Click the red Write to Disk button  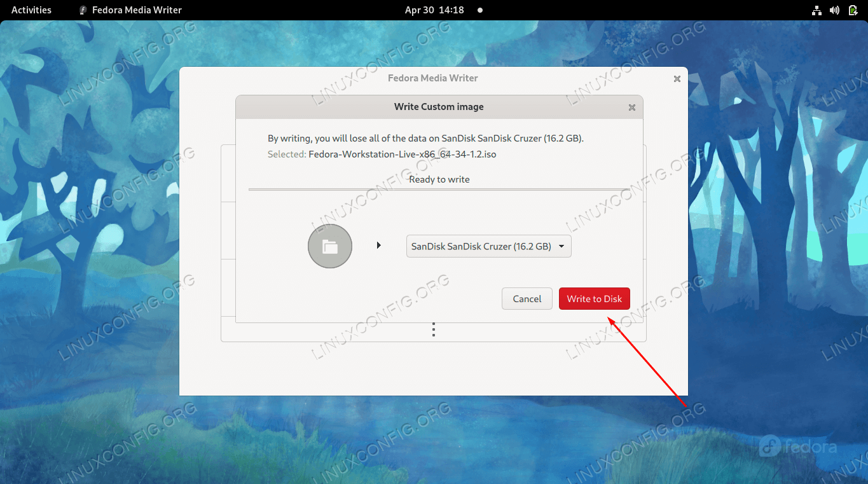click(594, 299)
